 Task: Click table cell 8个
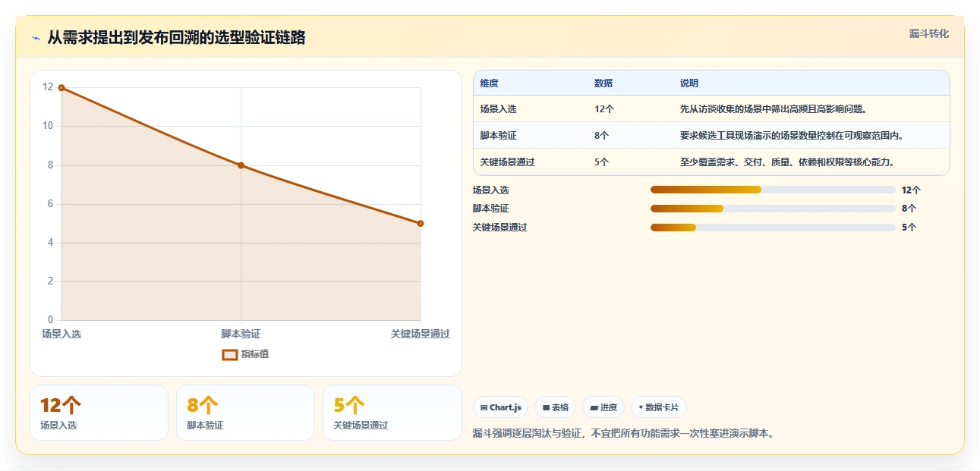(x=602, y=136)
